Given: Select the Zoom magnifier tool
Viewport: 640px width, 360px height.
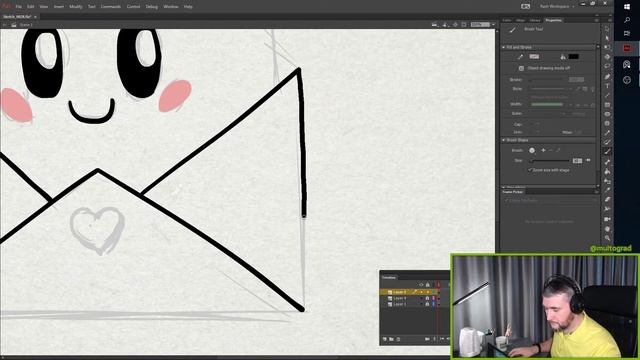Looking at the screenshot, I should click(x=607, y=238).
